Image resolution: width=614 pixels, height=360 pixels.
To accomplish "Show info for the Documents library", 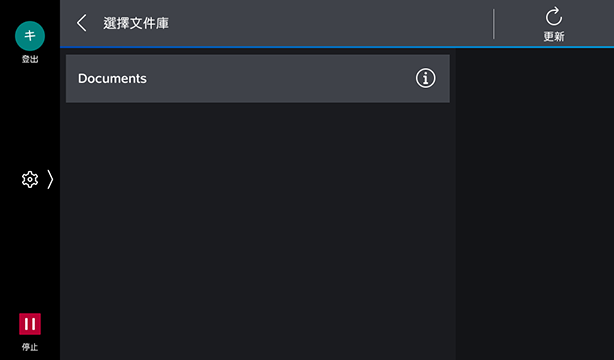I will (x=425, y=78).
